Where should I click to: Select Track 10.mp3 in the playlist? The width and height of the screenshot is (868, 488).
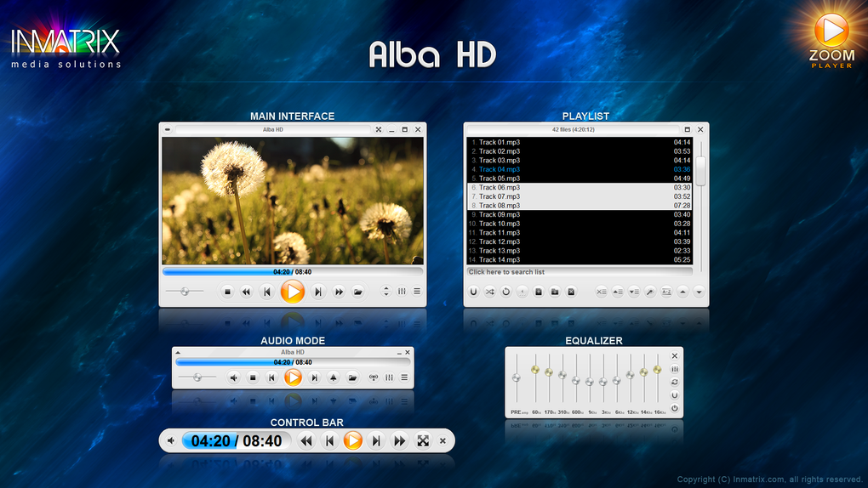pyautogui.click(x=579, y=224)
